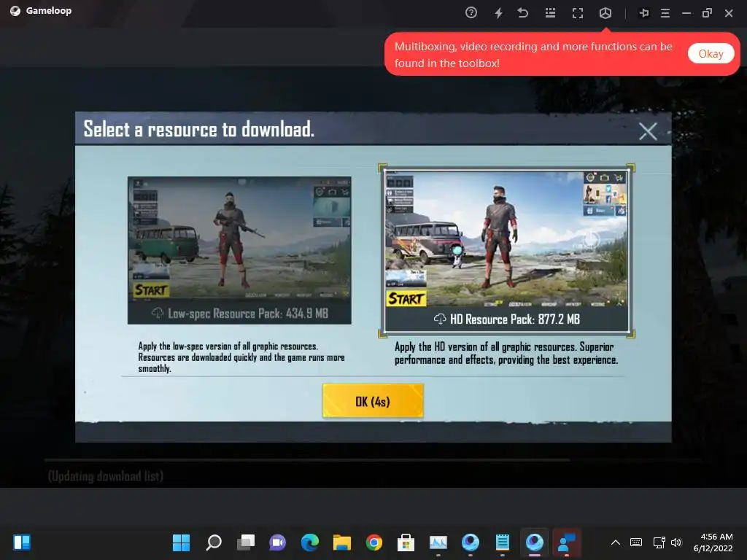Toggle fullscreen mode icon
Image resolution: width=747 pixels, height=560 pixels.
coord(578,13)
